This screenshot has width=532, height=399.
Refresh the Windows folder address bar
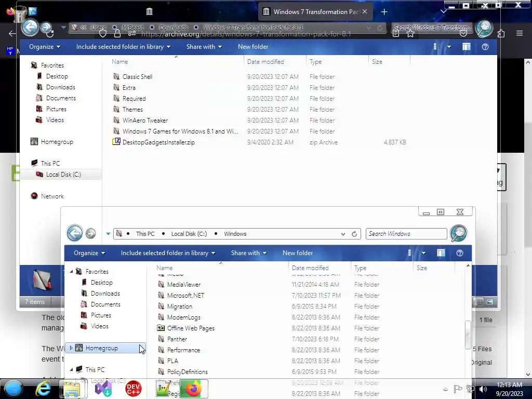pos(354,234)
